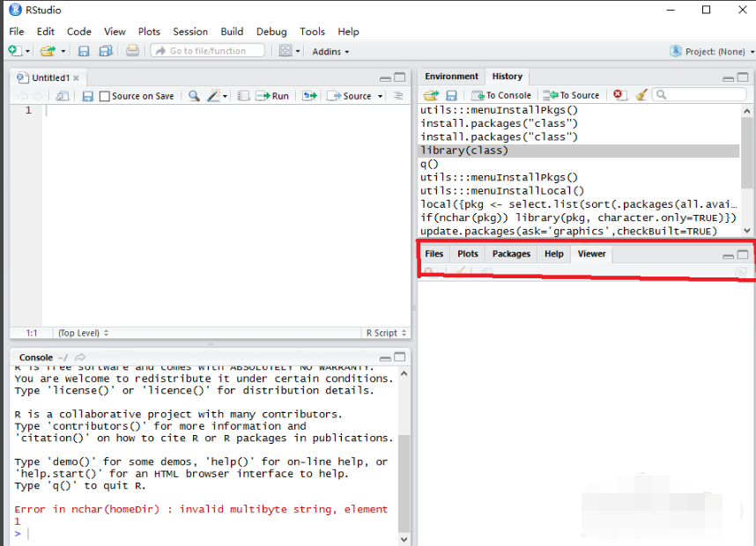Viewport: 756px width, 546px height.
Task: Open the Edit menu
Action: click(45, 32)
